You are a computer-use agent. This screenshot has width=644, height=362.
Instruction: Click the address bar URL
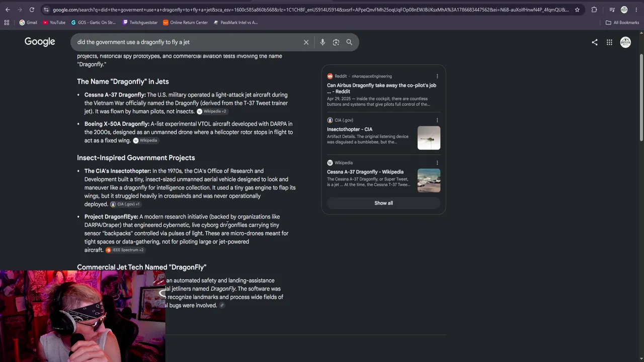click(x=310, y=10)
